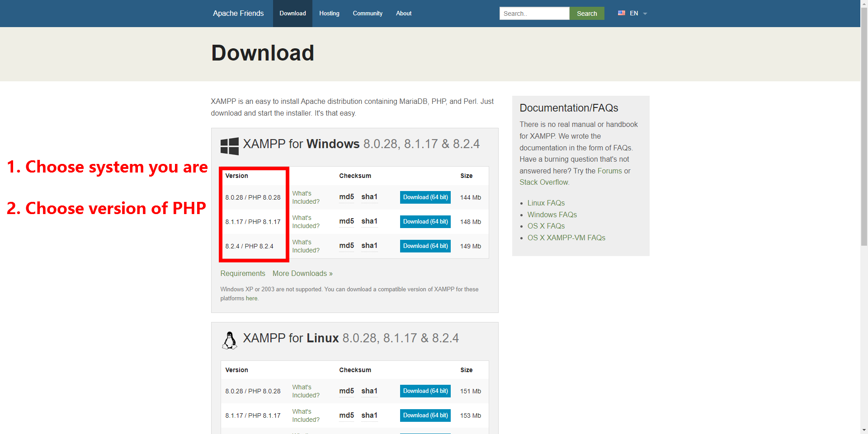
Task: Open the Forums link
Action: (610, 171)
